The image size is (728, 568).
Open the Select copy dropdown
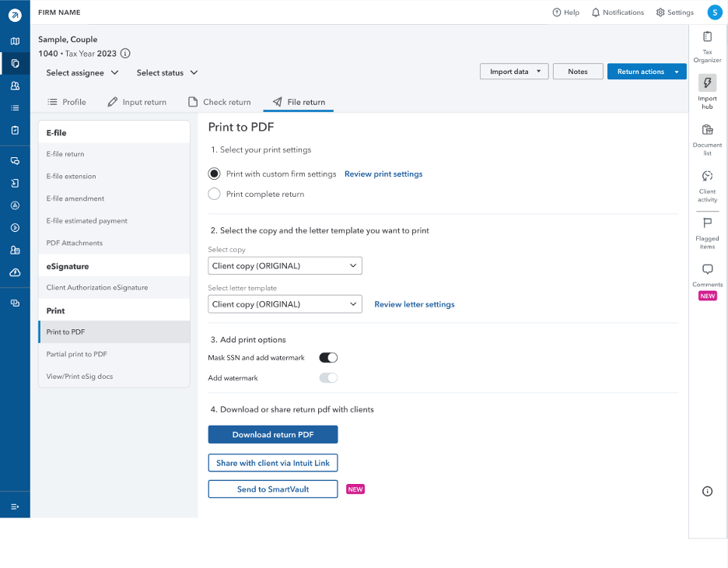285,265
